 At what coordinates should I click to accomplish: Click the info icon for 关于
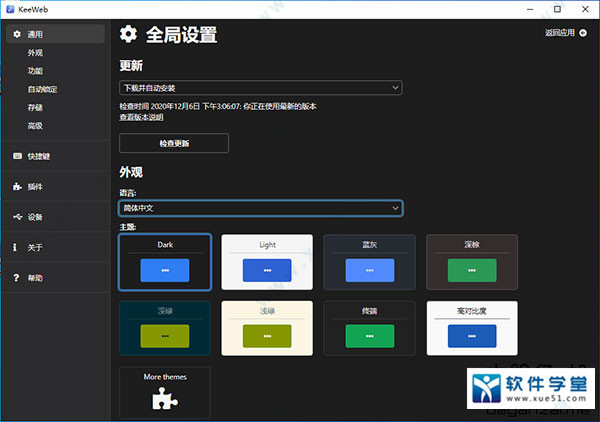click(15, 247)
